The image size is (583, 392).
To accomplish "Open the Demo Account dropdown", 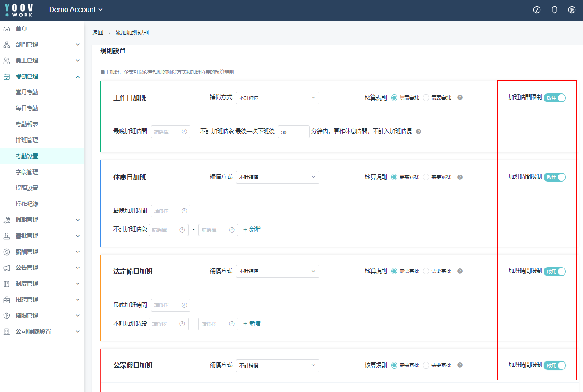I will (76, 10).
